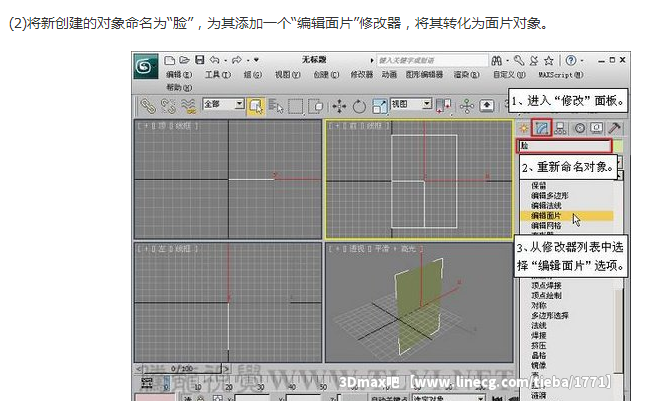This screenshot has width=651, height=401.
Task: Choose 顶点焊接 from the modifier list
Action: pyautogui.click(x=546, y=286)
